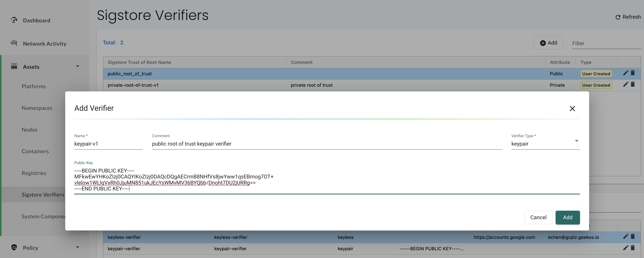
Task: Open the Verifier Type dropdown
Action: pyautogui.click(x=545, y=144)
